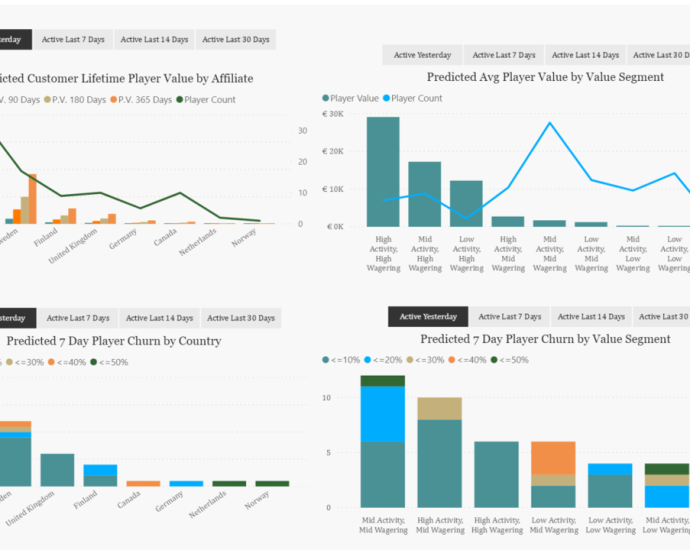Click Player Count legend marker in Value Segment chart
The width and height of the screenshot is (690, 550).
387,98
